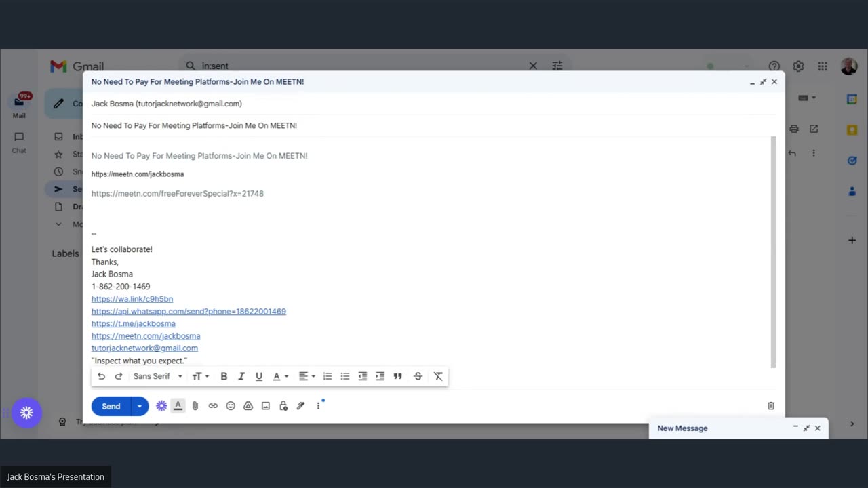Expand compose window to full screen
The width and height of the screenshot is (868, 488).
coord(763,81)
